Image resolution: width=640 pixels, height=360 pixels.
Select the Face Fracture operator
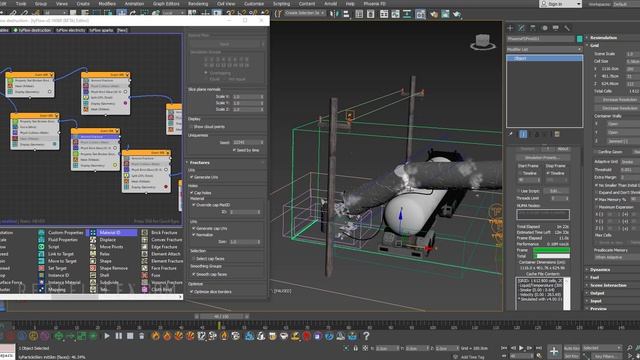pos(164,268)
